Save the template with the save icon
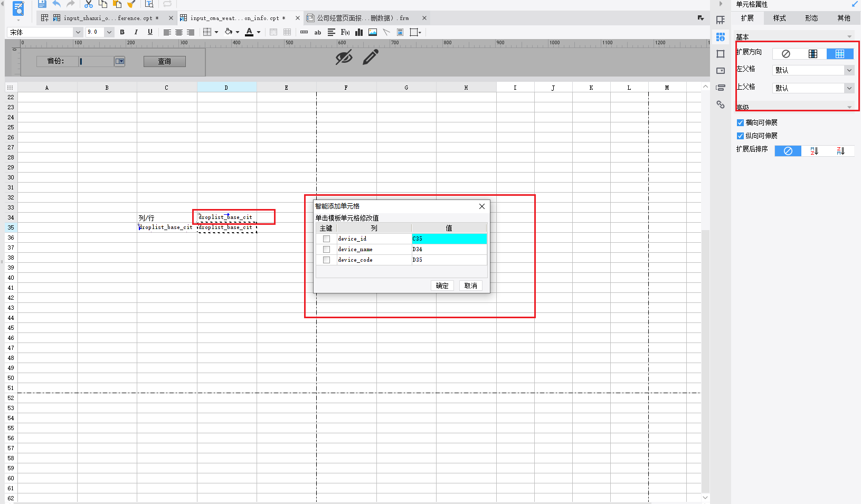This screenshot has height=504, width=861. tap(42, 4)
